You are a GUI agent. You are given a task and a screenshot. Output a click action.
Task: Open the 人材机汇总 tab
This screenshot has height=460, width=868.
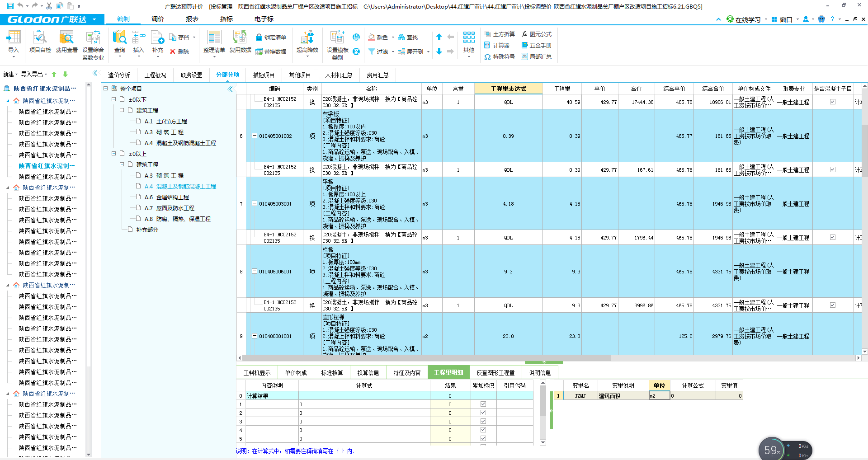point(339,75)
